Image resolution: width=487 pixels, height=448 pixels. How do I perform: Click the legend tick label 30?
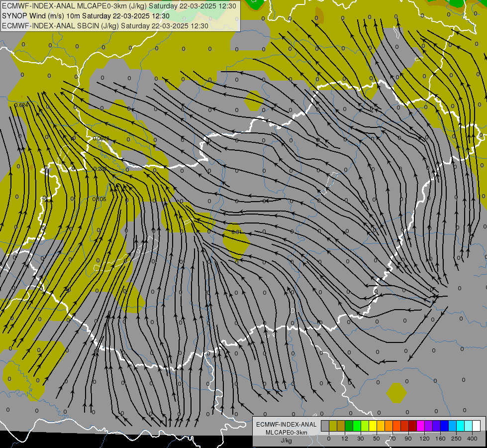click(x=361, y=439)
